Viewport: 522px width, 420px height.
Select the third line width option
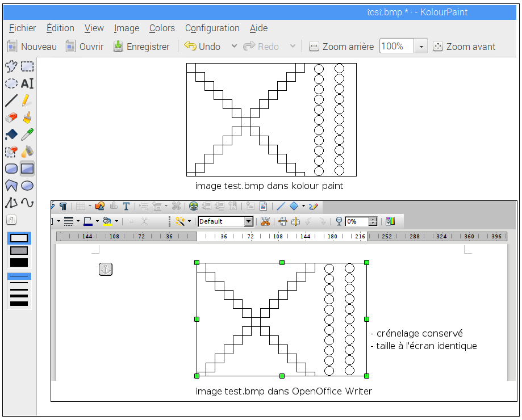[x=19, y=289]
